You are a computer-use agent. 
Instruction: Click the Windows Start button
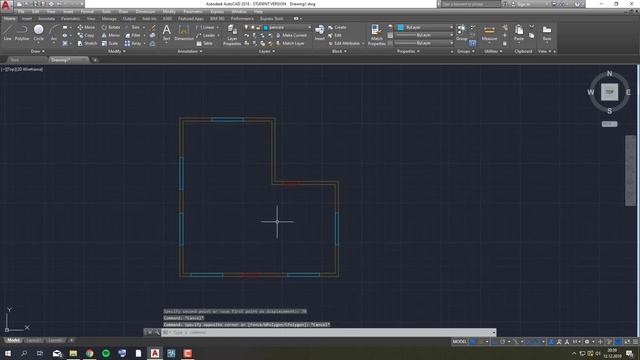[x=7, y=353]
